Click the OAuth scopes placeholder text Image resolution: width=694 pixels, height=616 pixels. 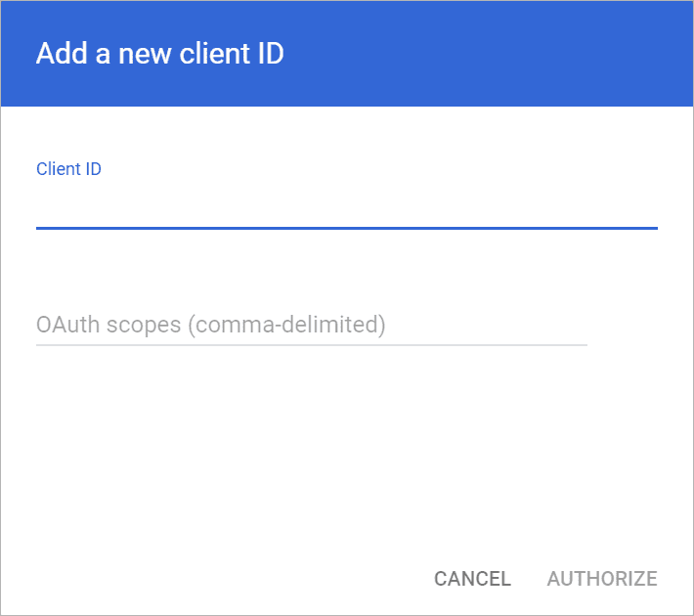coord(211,325)
